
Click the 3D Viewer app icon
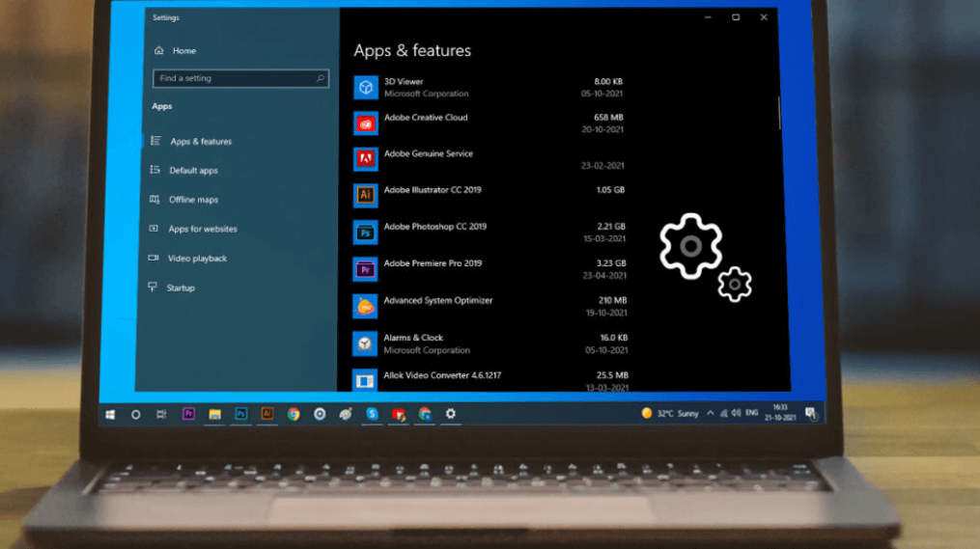[366, 88]
